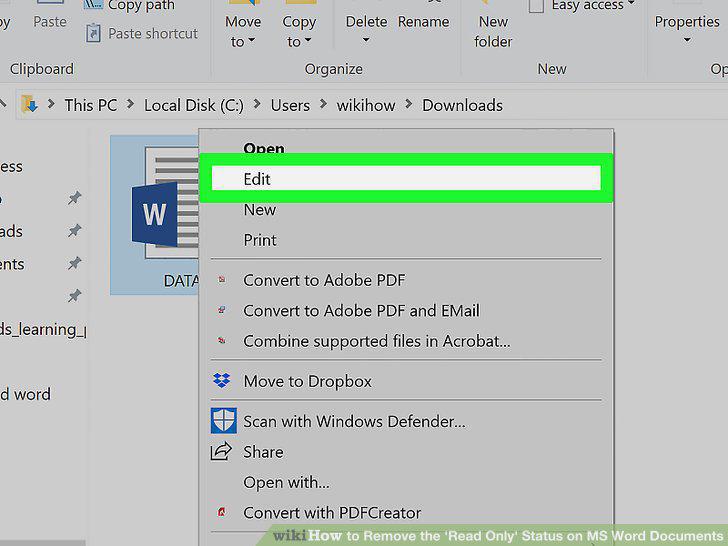The height and width of the screenshot is (546, 728).
Task: Click Local Disk (C:) breadcrumb
Action: (194, 105)
